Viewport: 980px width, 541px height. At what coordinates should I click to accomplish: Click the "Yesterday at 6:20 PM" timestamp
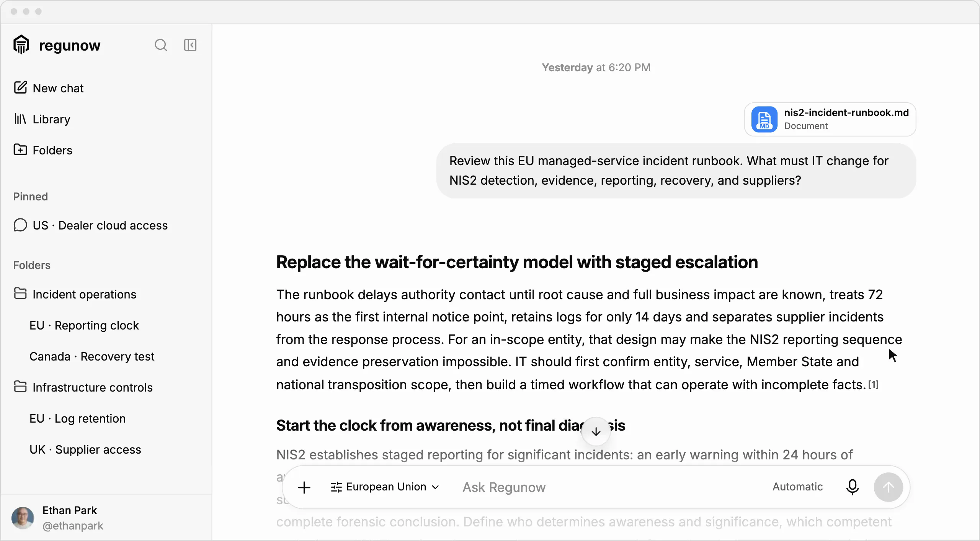[596, 67]
